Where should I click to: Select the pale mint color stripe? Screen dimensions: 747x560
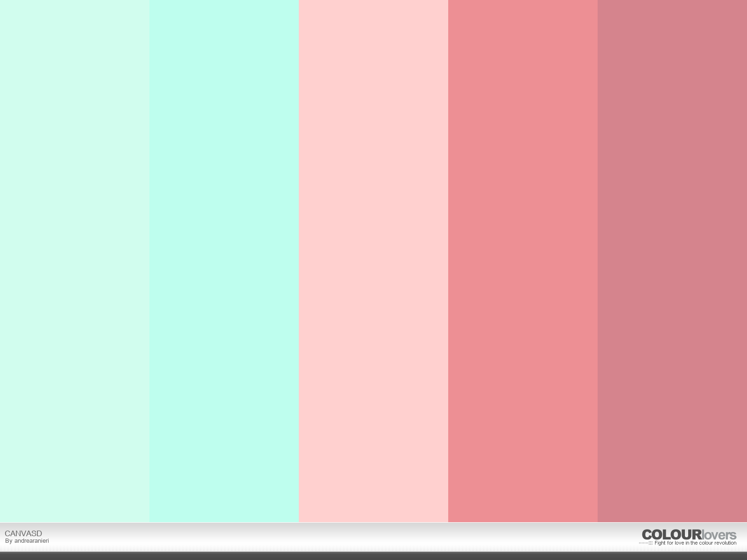pyautogui.click(x=75, y=261)
